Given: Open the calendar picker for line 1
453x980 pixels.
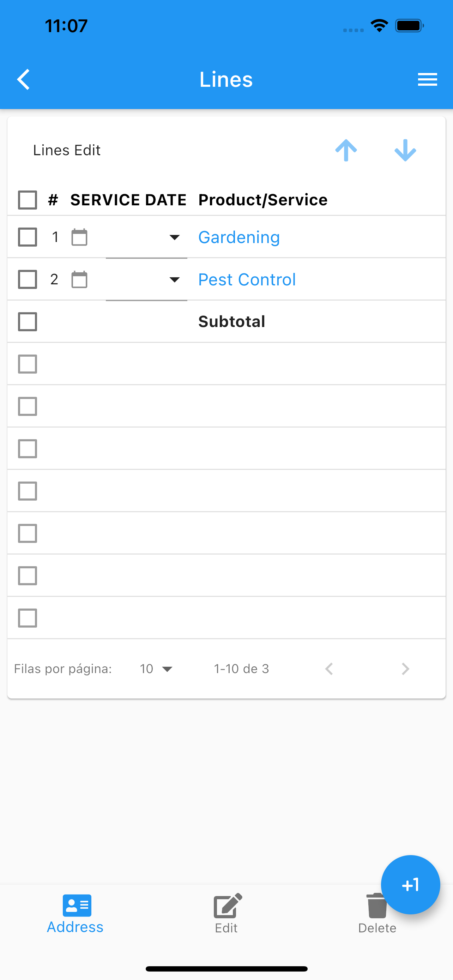Looking at the screenshot, I should click(x=79, y=237).
